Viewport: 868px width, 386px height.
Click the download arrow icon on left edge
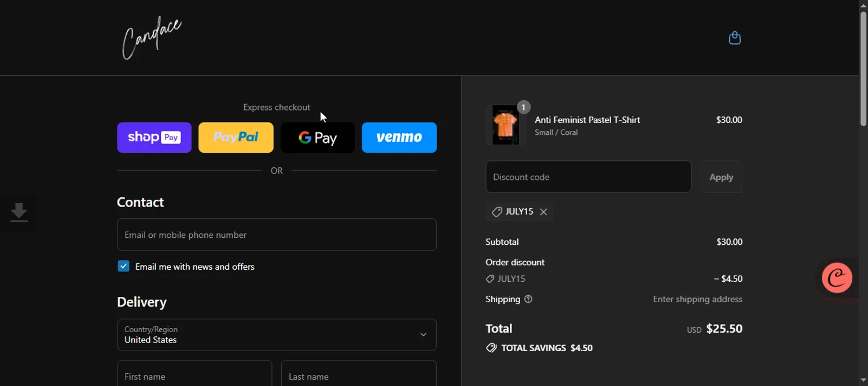click(x=19, y=213)
